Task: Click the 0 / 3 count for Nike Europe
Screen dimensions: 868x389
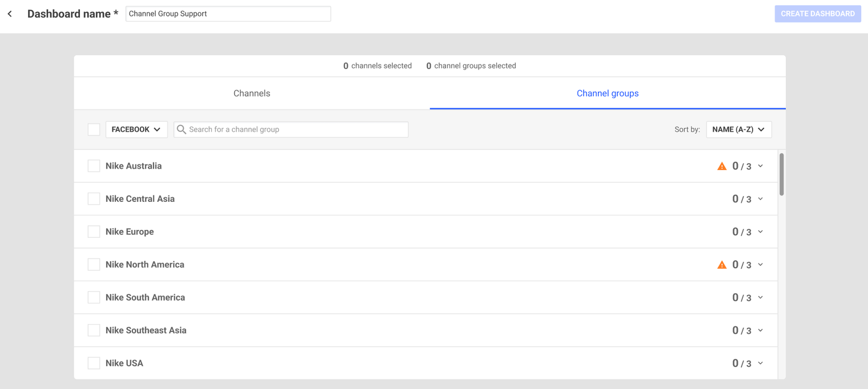Action: [742, 232]
